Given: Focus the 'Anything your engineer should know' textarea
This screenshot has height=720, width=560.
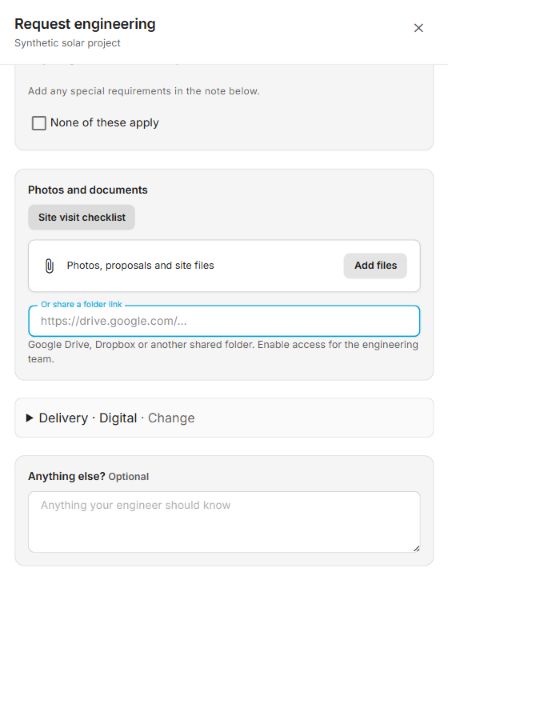Looking at the screenshot, I should [x=224, y=522].
